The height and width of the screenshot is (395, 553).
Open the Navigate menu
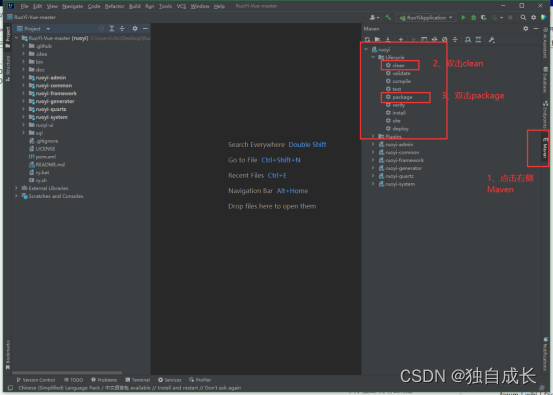[72, 6]
